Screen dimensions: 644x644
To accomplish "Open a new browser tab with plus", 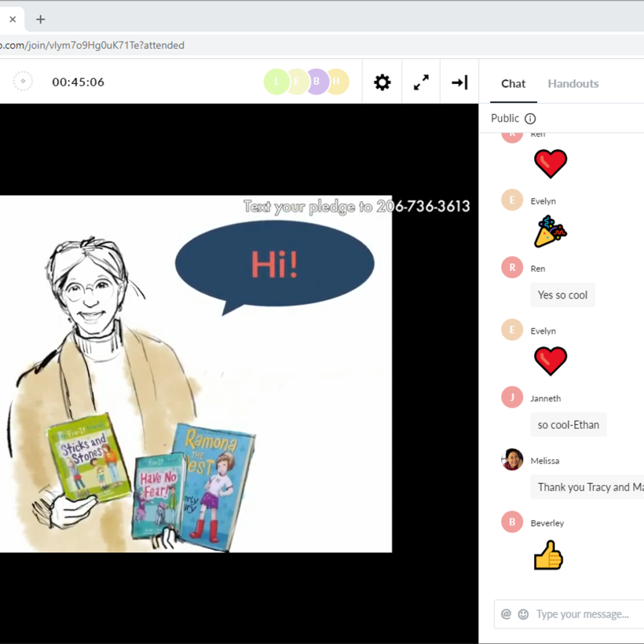I will pos(41,19).
